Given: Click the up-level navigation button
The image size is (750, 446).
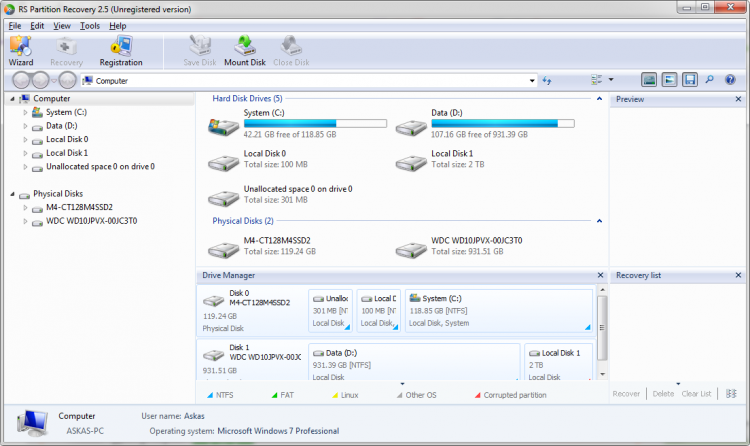Looking at the screenshot, I should [x=68, y=80].
